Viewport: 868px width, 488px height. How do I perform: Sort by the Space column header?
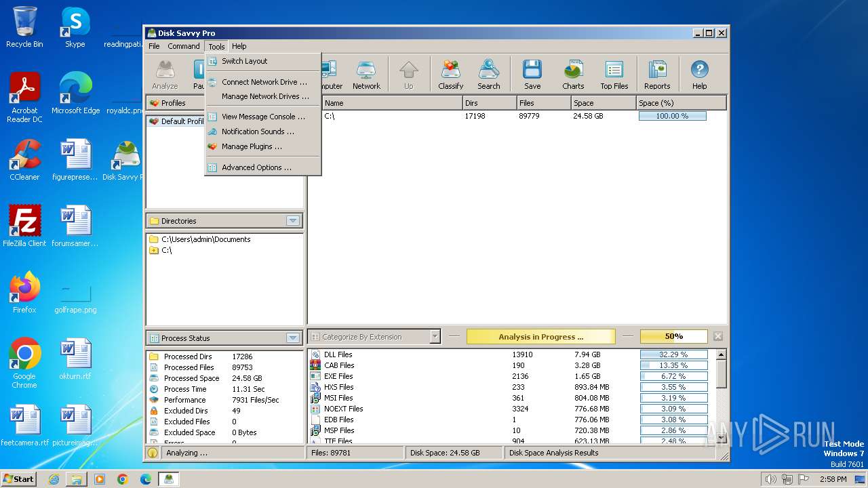point(604,103)
